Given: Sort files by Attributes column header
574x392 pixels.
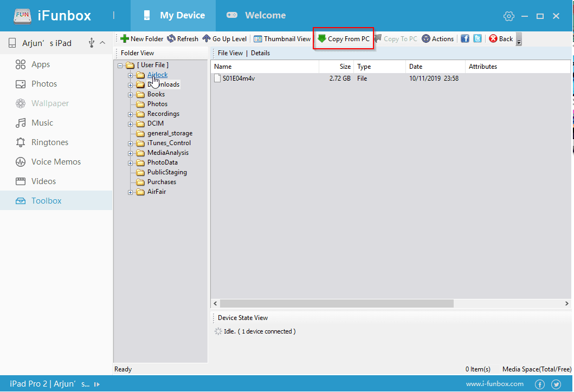Looking at the screenshot, I should coord(518,67).
